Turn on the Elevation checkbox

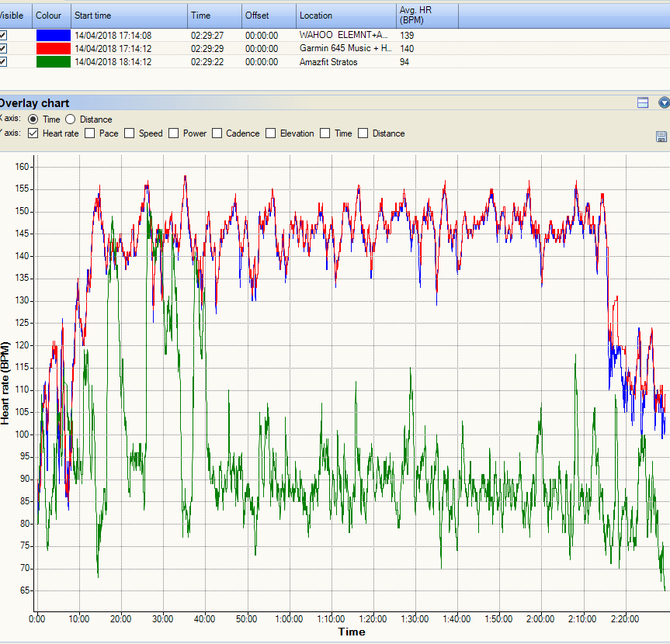click(x=271, y=133)
